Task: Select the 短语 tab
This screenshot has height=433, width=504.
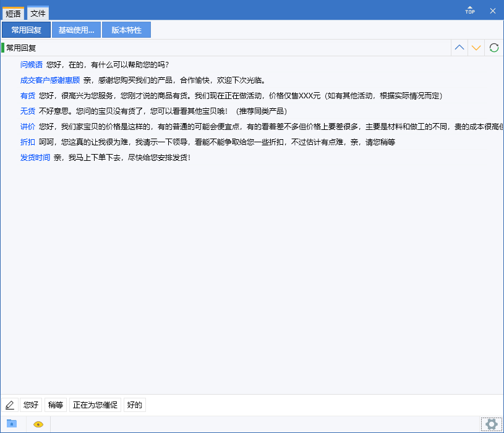Action: click(x=13, y=12)
